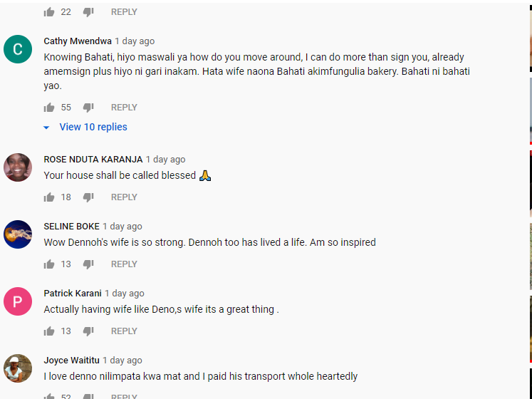This screenshot has height=399, width=532.
Task: Open Rose Nduta Karanja's profile photo
Action: point(18,167)
